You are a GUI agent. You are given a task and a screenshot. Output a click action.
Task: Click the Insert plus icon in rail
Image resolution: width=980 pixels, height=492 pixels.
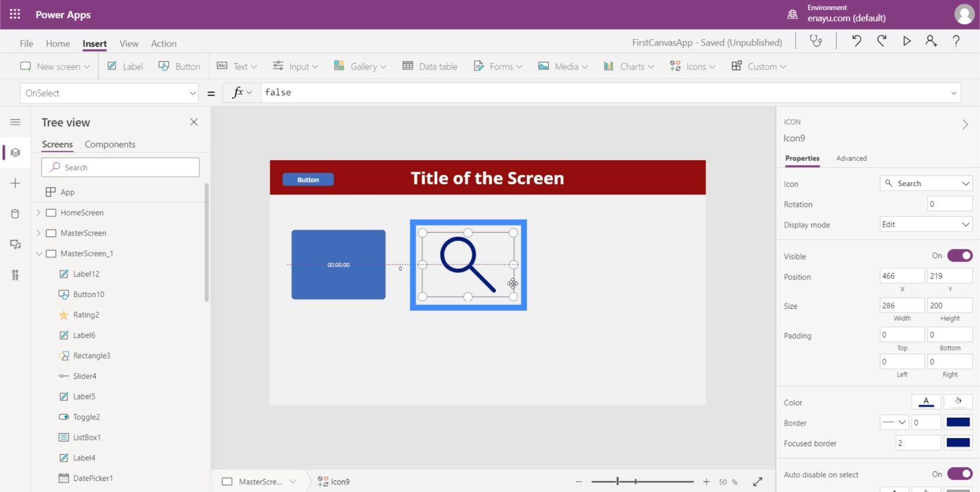pyautogui.click(x=15, y=183)
